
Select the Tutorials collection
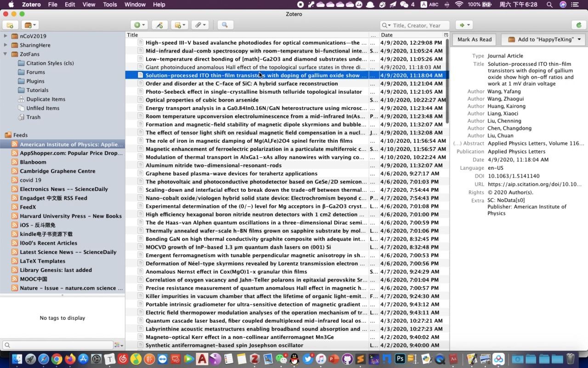point(37,90)
